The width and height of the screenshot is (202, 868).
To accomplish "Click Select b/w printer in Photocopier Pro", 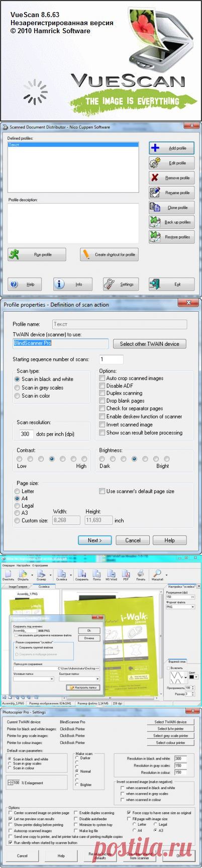I will 170,728.
